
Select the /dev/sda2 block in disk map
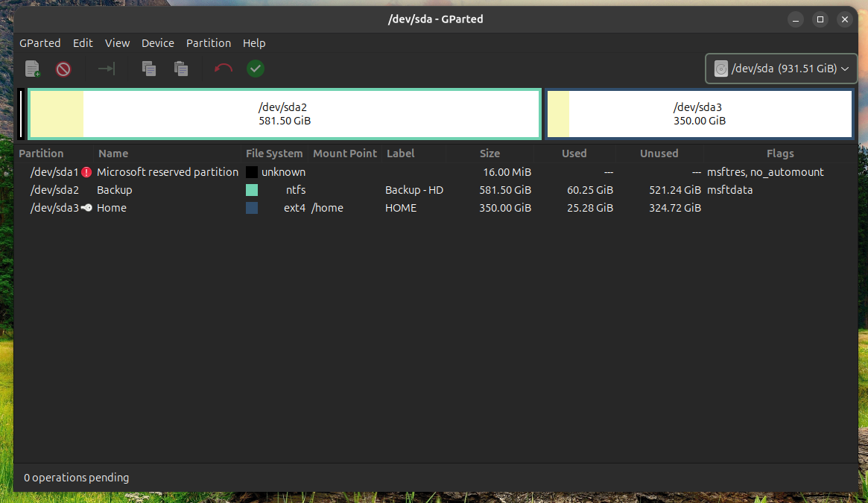coord(284,114)
